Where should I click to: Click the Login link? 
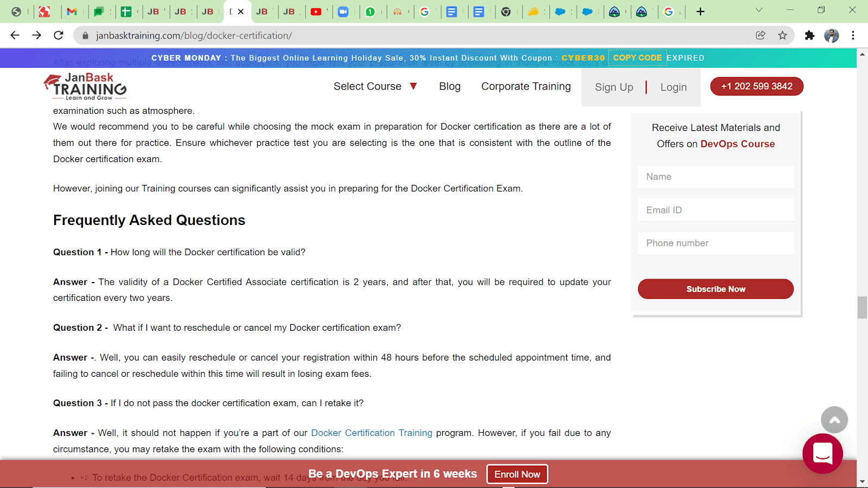coord(673,87)
